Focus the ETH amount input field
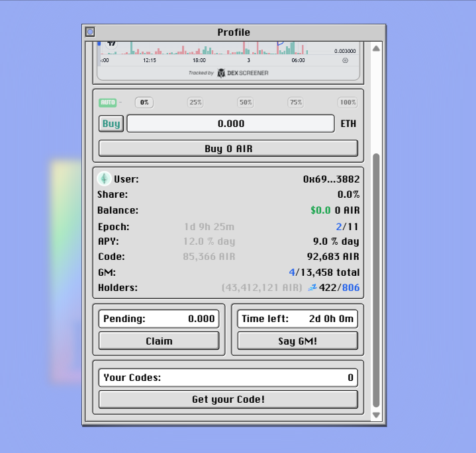 click(230, 124)
